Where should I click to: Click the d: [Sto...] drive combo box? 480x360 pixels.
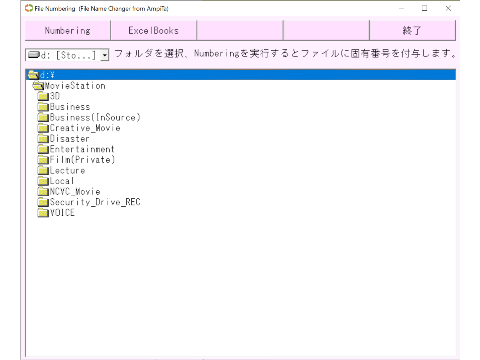pyautogui.click(x=67, y=55)
